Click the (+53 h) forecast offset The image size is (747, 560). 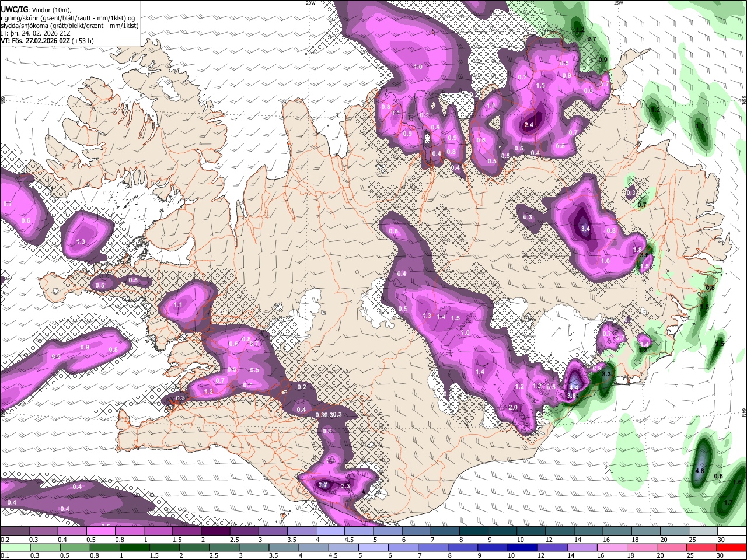[x=82, y=41]
